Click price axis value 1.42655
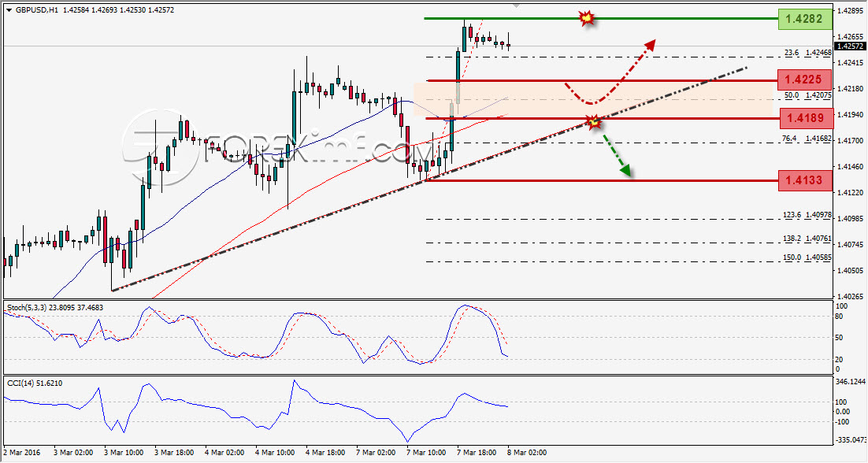The image size is (868, 463). (851, 36)
